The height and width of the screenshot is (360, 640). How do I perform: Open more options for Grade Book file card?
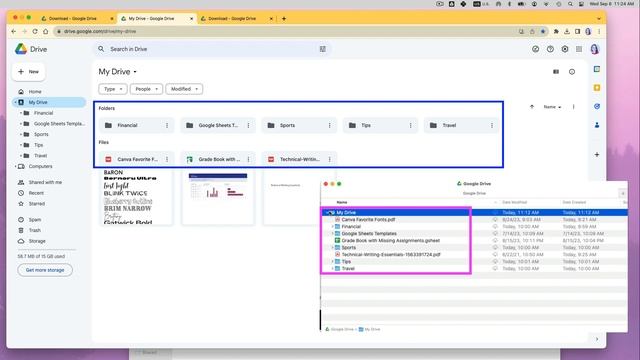248,159
